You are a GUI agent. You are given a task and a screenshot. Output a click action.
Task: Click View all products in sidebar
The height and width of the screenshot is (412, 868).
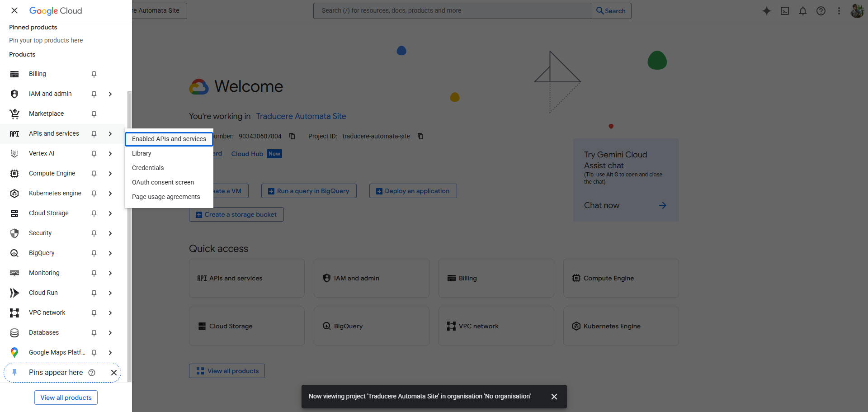(66, 398)
